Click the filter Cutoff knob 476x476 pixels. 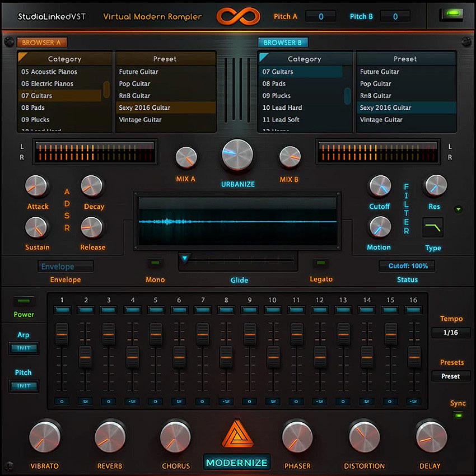[379, 187]
